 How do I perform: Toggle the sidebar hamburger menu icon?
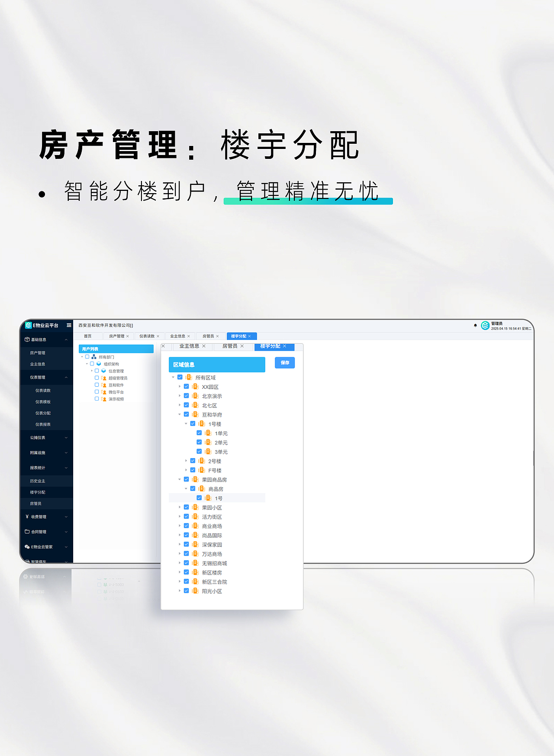coord(69,325)
